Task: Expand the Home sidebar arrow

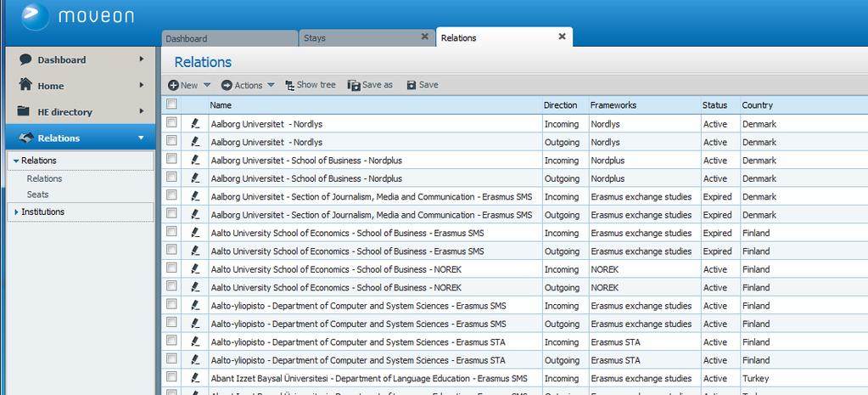Action: click(x=141, y=85)
